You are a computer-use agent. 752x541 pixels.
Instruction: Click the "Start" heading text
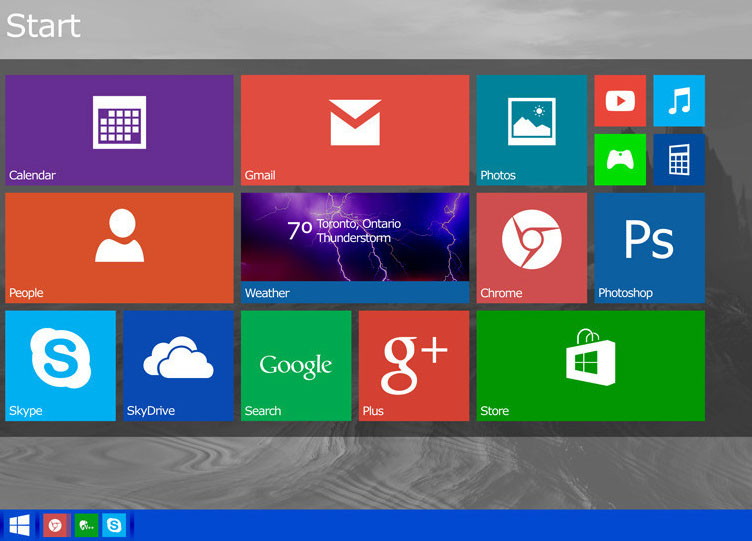coord(43,25)
